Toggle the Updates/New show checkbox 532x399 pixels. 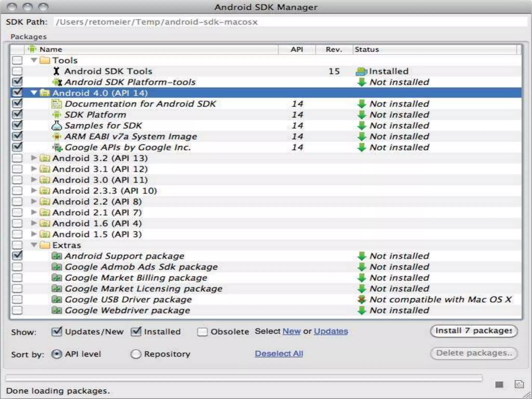[57, 331]
